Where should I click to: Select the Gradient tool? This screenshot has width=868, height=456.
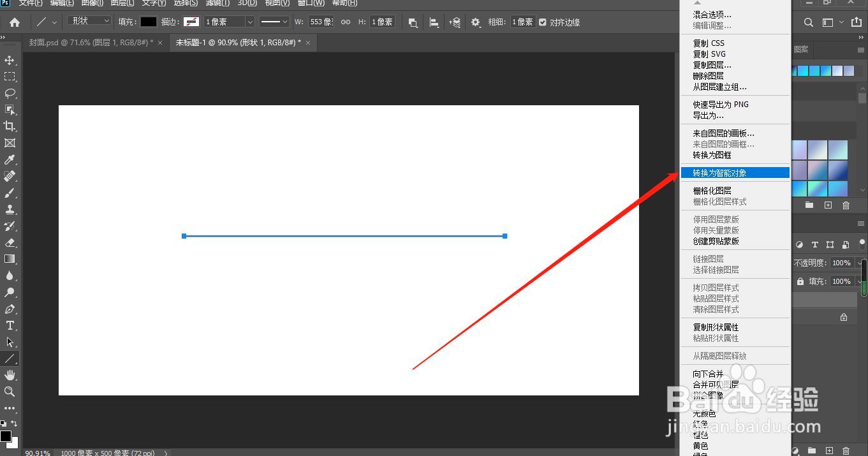[10, 259]
